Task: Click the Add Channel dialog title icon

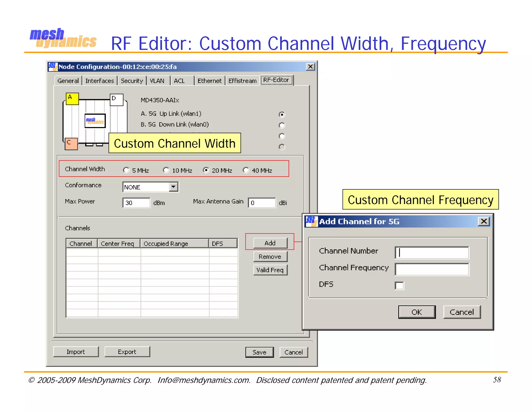Action: point(311,221)
